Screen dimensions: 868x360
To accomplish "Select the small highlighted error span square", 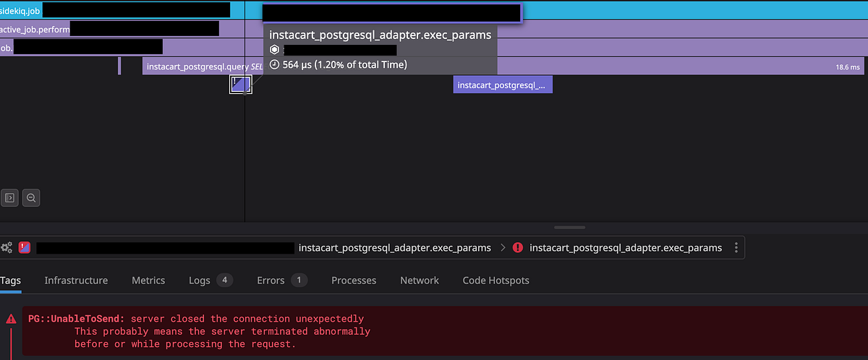I will [x=241, y=85].
